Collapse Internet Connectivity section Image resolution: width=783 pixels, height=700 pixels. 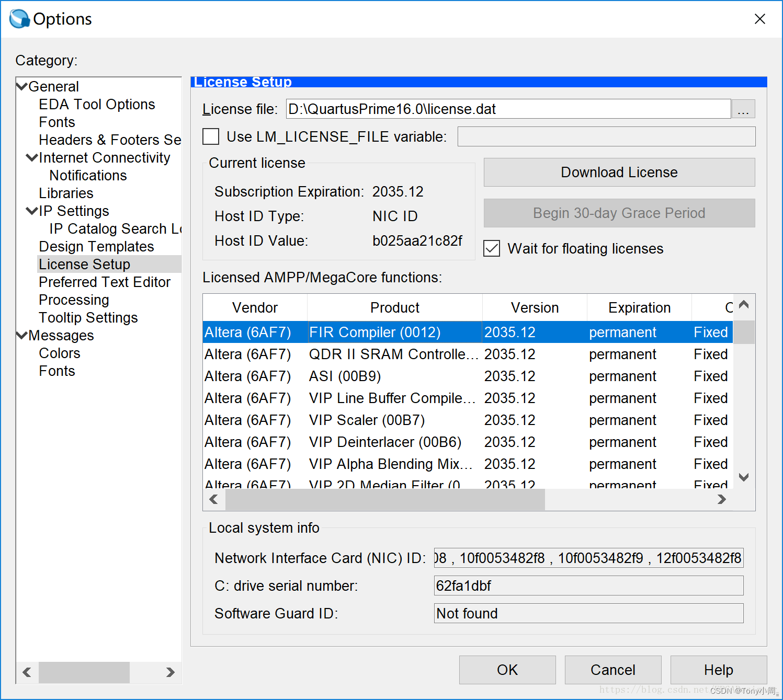pos(31,157)
